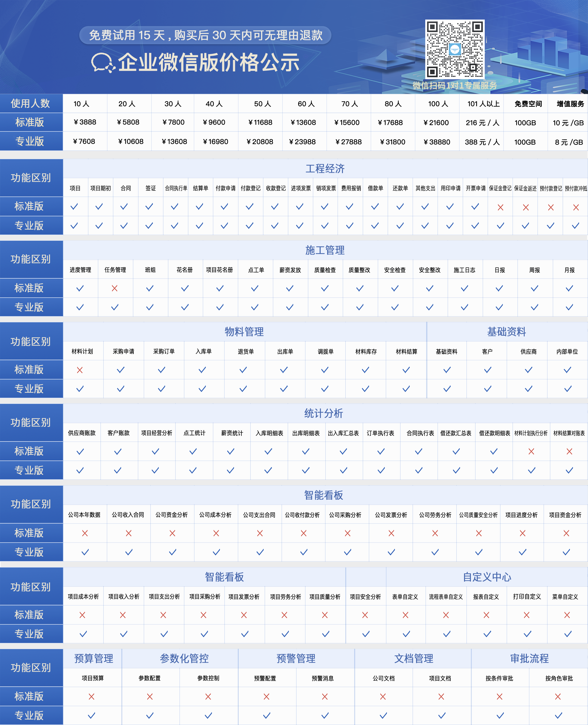Click the 企业微信版价格公示 title
This screenshot has width=588, height=725.
click(208, 63)
